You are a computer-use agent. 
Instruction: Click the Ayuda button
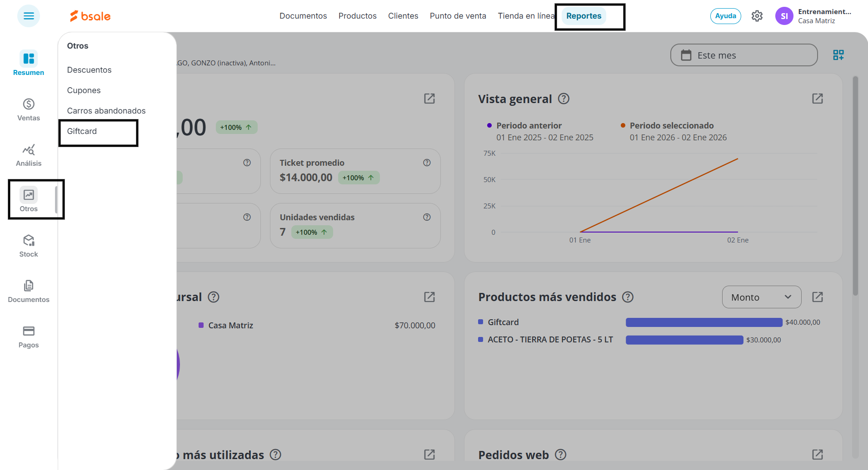coord(726,16)
